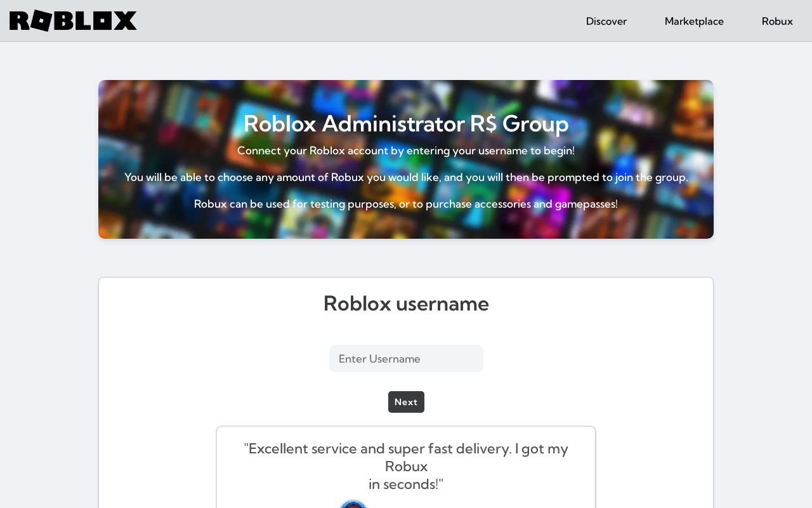812x508 pixels.
Task: Click the Roblox username heading
Action: point(406,304)
